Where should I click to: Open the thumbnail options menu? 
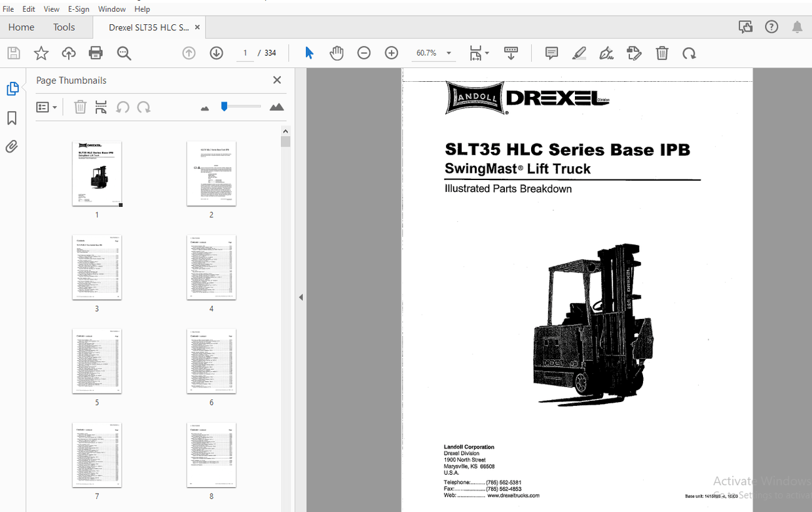46,107
